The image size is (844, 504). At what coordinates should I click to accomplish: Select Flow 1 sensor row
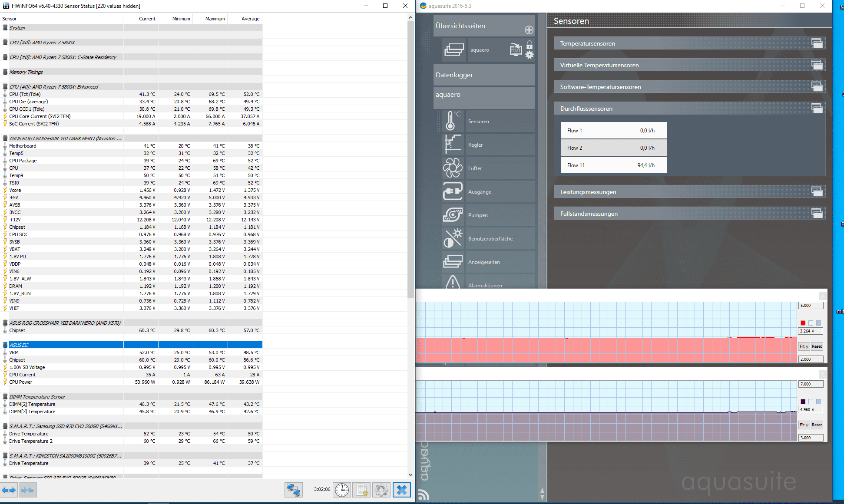point(614,130)
